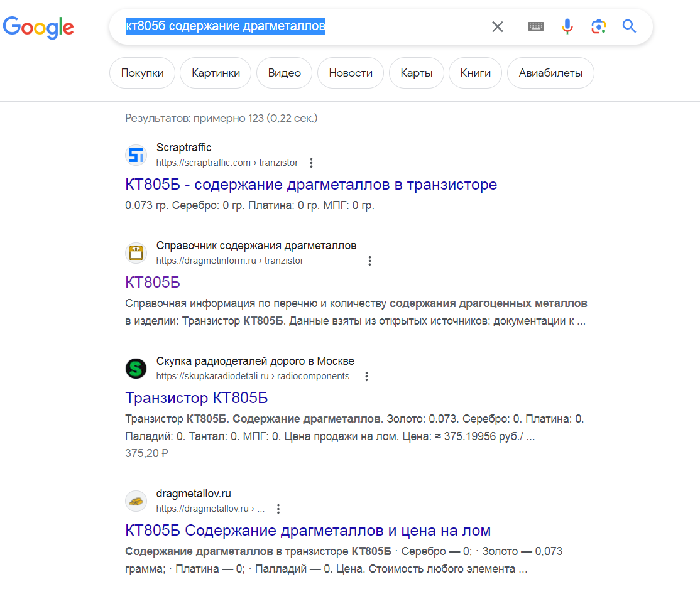Open the Авиабилеты search filter
This screenshot has width=700, height=599.
(x=550, y=72)
